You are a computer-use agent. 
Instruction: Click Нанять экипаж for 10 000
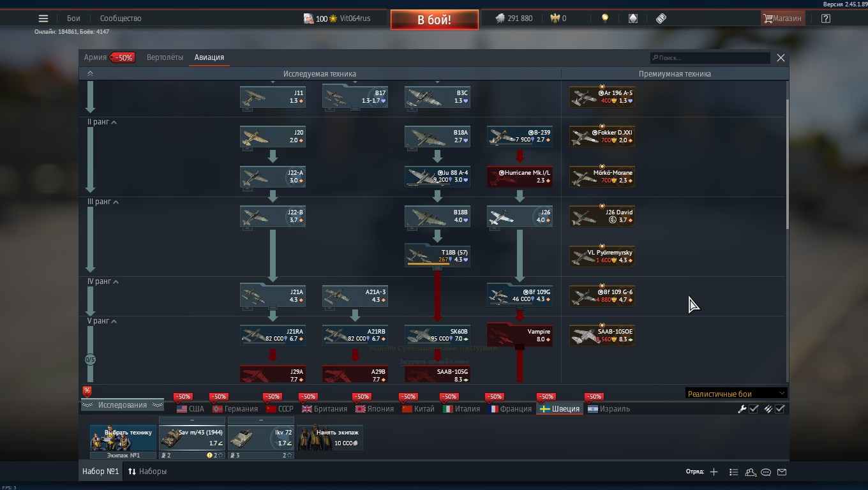coord(330,438)
